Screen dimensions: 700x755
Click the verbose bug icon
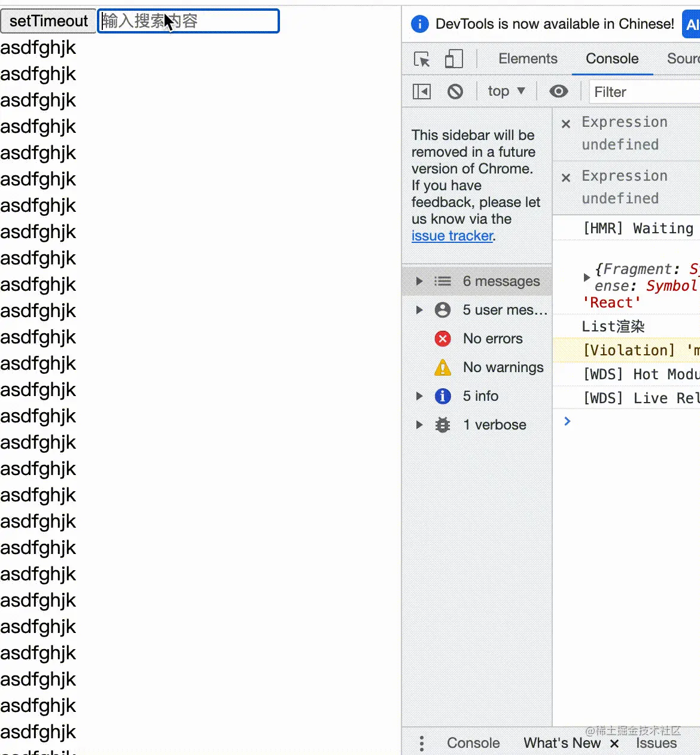click(x=443, y=425)
